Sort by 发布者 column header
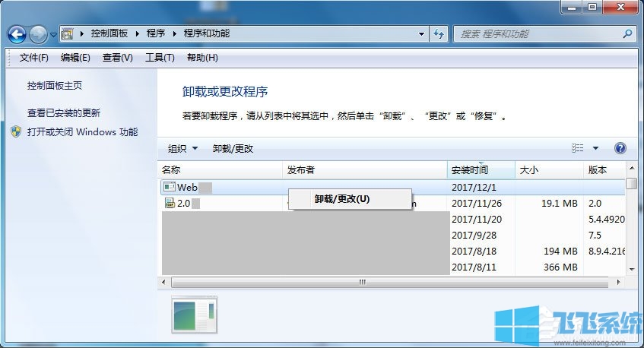The height and width of the screenshot is (348, 644). pos(365,170)
